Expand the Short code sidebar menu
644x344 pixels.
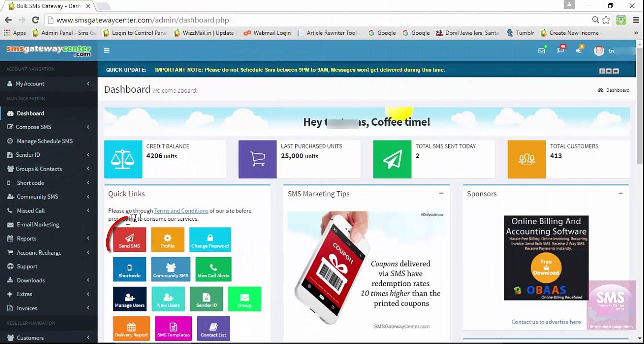pyautogui.click(x=49, y=183)
